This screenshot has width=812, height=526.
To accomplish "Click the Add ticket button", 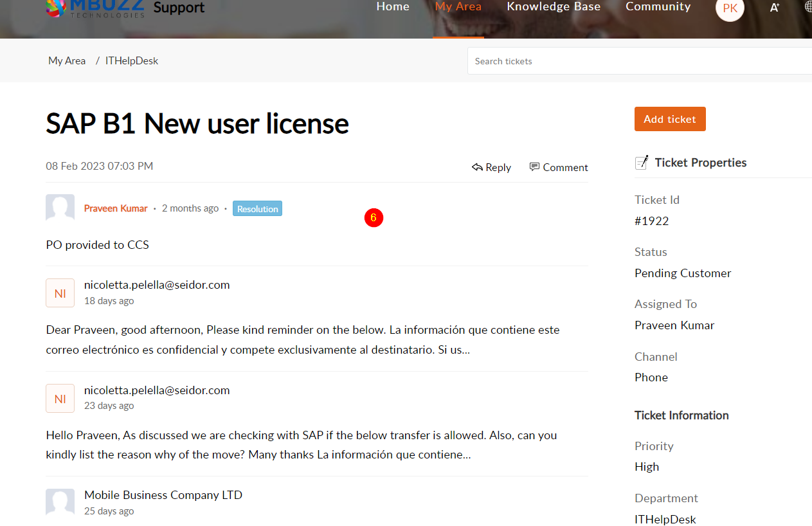I will point(670,119).
